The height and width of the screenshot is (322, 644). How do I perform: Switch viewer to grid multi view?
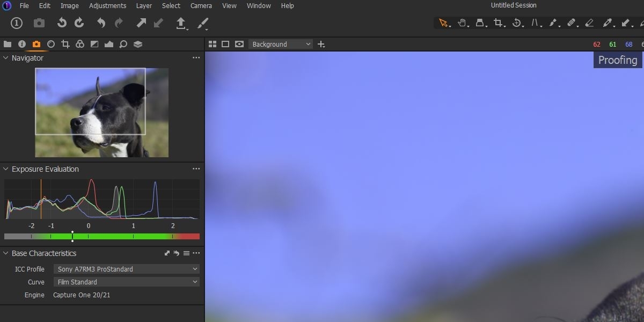click(212, 44)
